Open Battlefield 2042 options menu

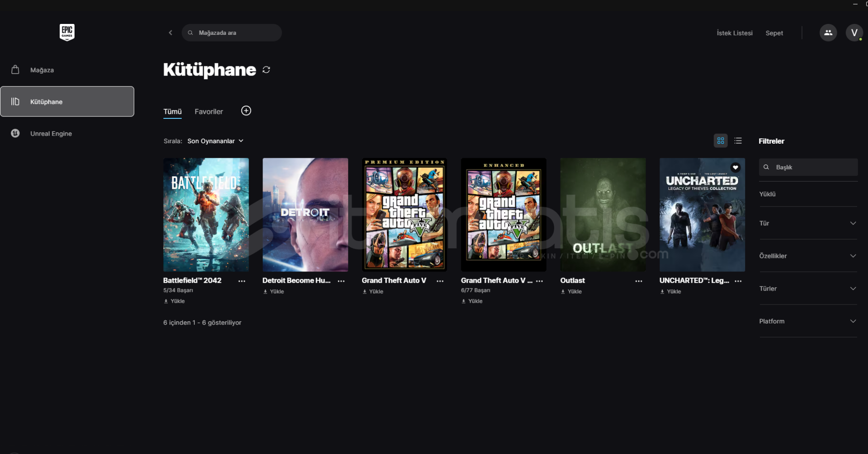pyautogui.click(x=242, y=281)
